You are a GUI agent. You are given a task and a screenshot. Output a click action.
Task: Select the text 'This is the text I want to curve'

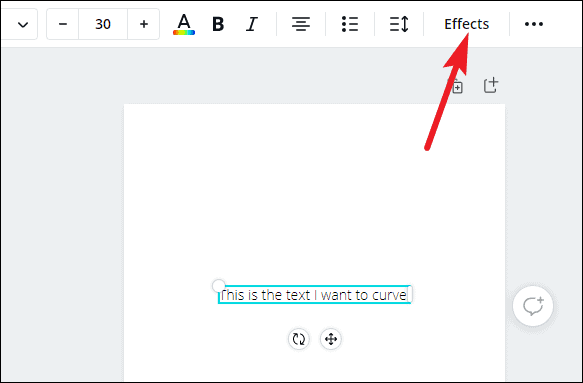point(313,295)
